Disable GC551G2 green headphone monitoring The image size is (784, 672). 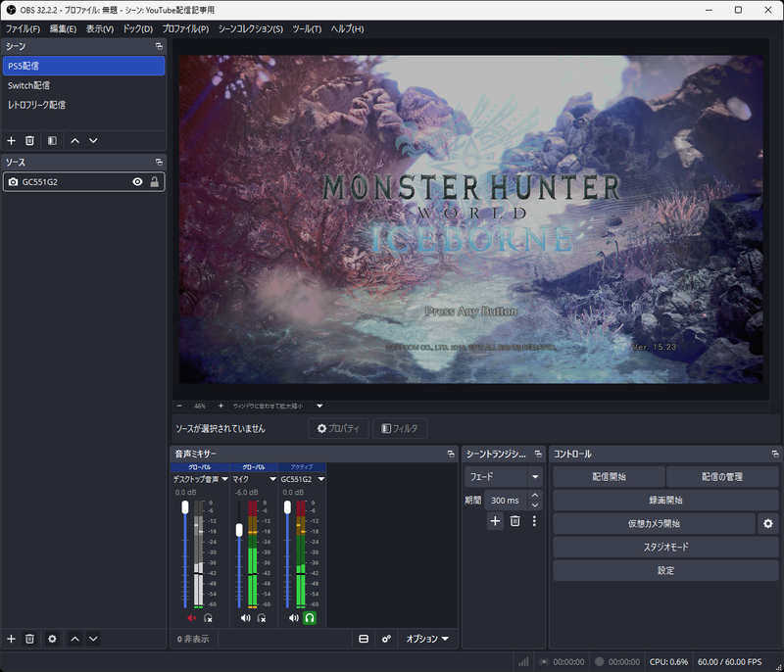(310, 618)
